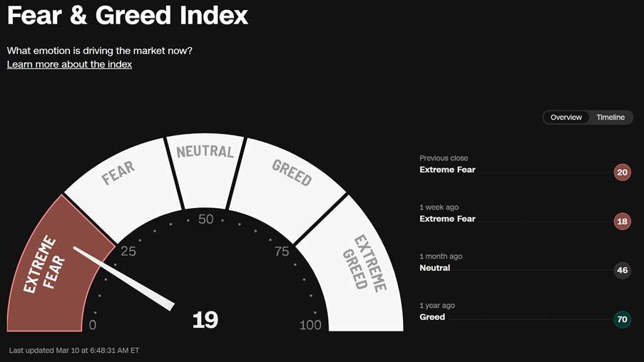Open the 'Learn more about the index' link

click(69, 64)
